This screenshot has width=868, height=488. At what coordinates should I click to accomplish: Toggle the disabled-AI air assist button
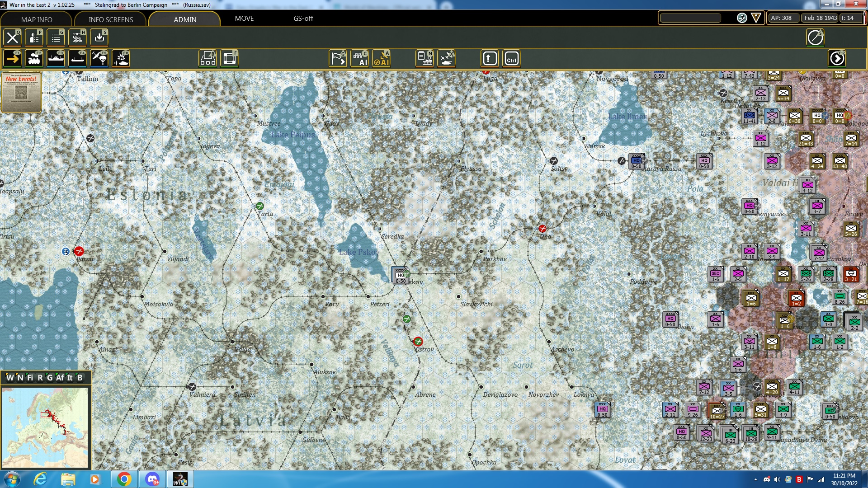(x=382, y=59)
